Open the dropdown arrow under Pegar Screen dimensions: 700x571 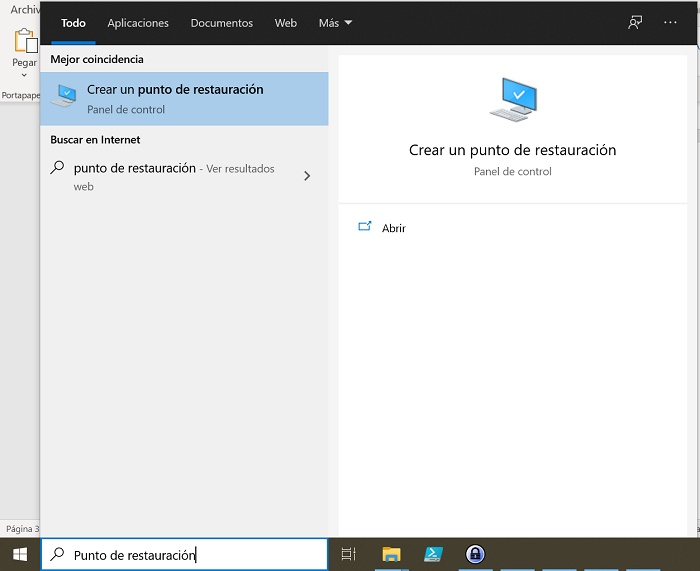[x=24, y=76]
